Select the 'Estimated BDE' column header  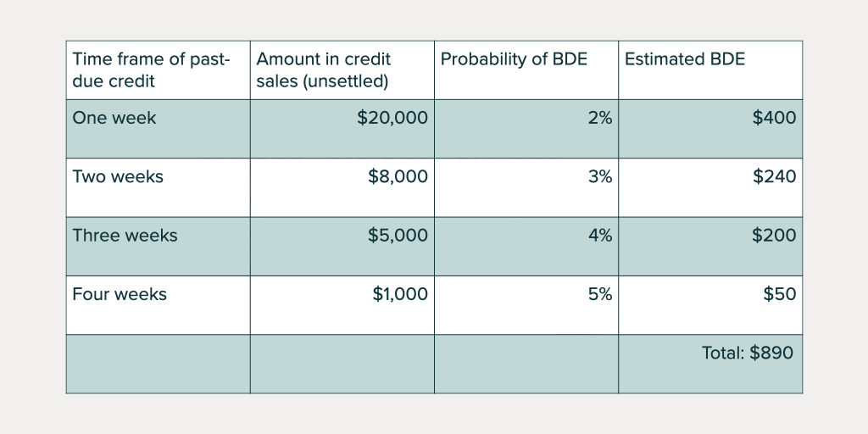tap(685, 59)
